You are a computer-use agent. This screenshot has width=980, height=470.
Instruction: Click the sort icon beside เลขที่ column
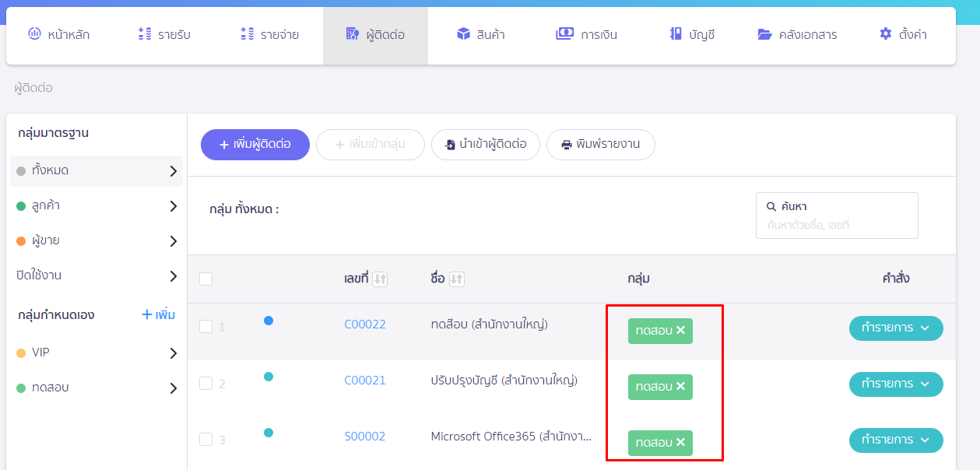(380, 279)
